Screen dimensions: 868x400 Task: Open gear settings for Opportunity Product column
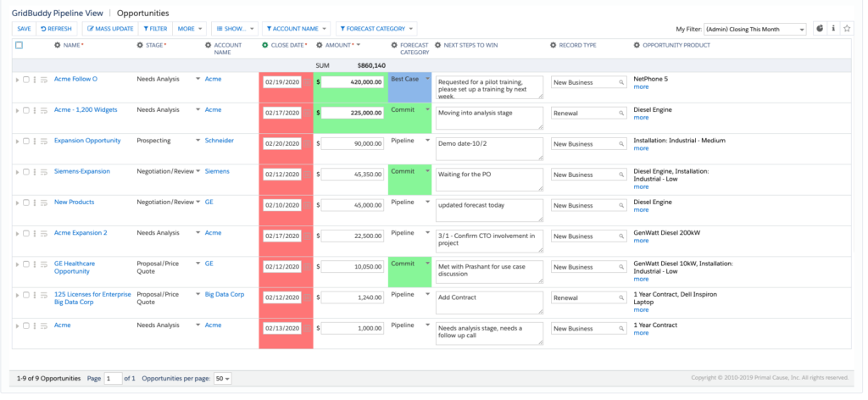[637, 46]
